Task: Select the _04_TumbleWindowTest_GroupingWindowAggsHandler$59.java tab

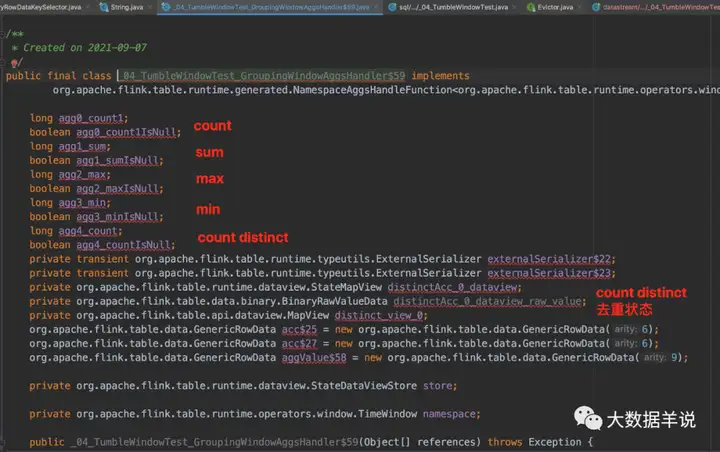Action: [272, 7]
